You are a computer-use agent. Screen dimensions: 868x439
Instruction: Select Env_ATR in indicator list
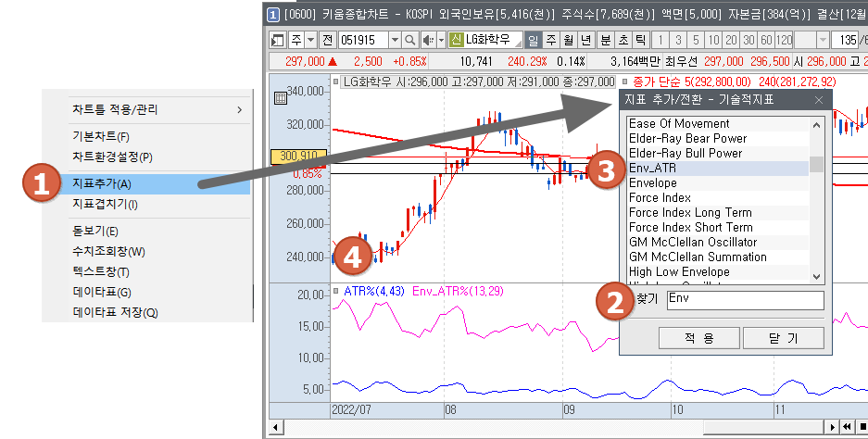(x=718, y=169)
